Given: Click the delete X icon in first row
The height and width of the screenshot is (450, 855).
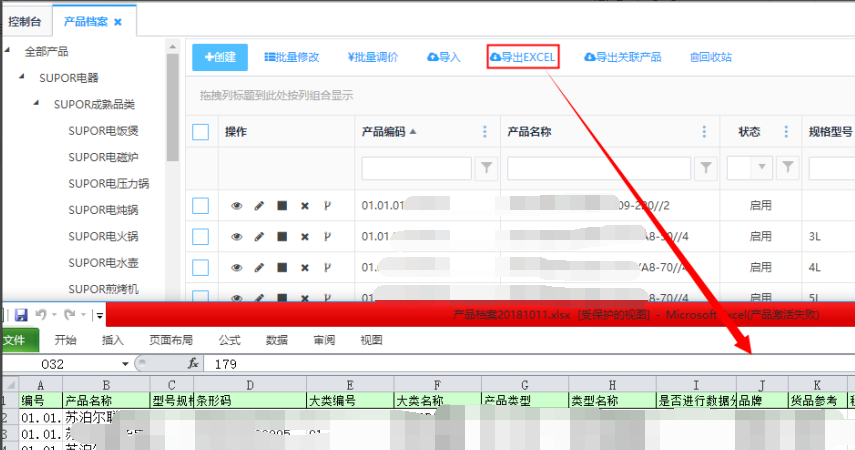Looking at the screenshot, I should [305, 206].
